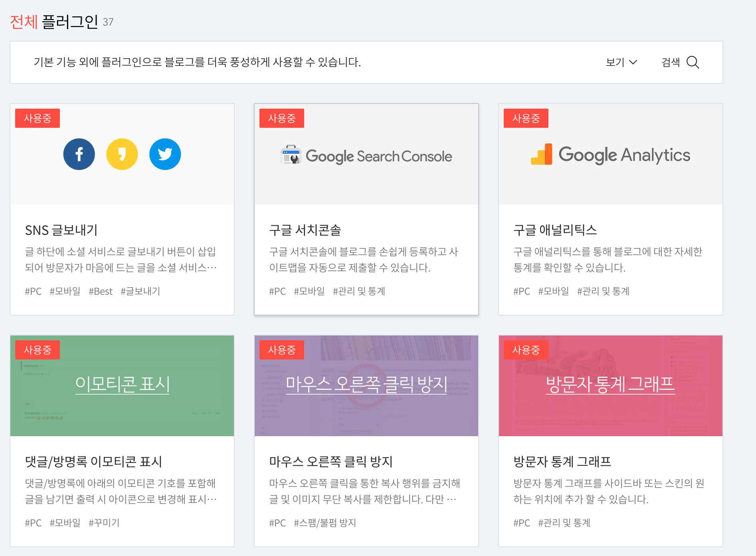Screen dimensions: 756x556
Task: Open the 보기 view dropdown
Action: click(x=621, y=62)
